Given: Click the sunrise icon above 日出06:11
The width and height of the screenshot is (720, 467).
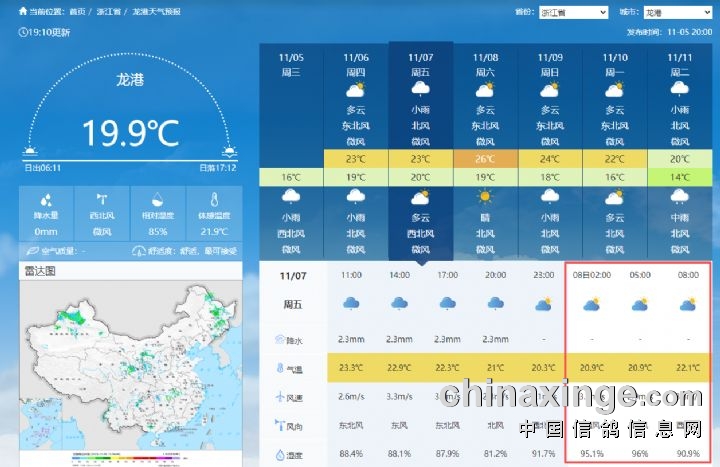Looking at the screenshot, I should click(x=31, y=152).
